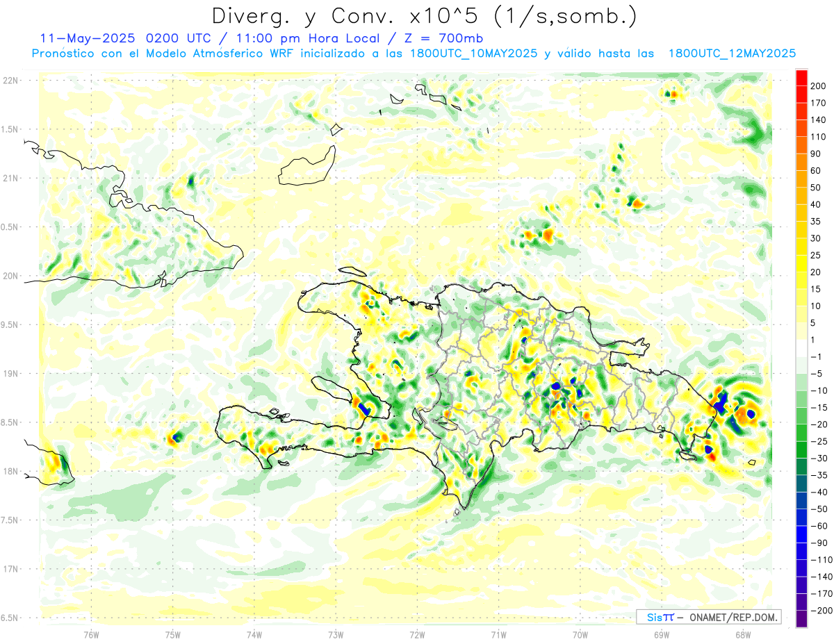
Task: Click the '74W' longitude label
Action: coord(254,634)
